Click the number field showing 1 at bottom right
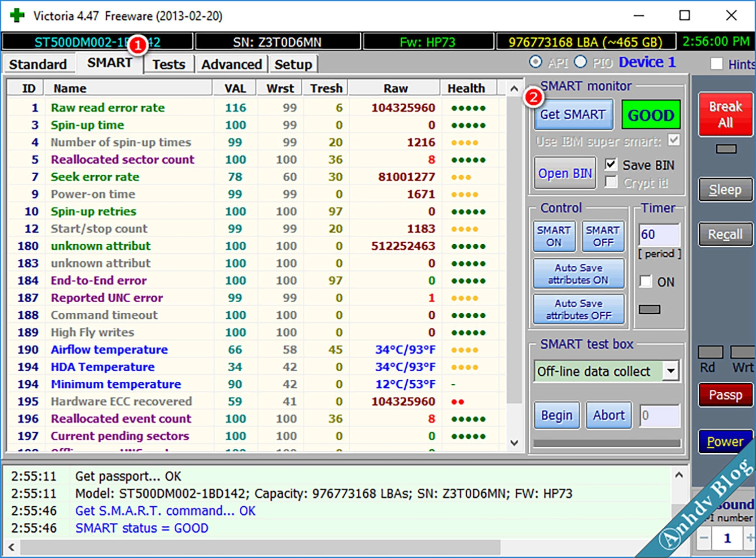The height and width of the screenshot is (558, 756). [x=727, y=538]
